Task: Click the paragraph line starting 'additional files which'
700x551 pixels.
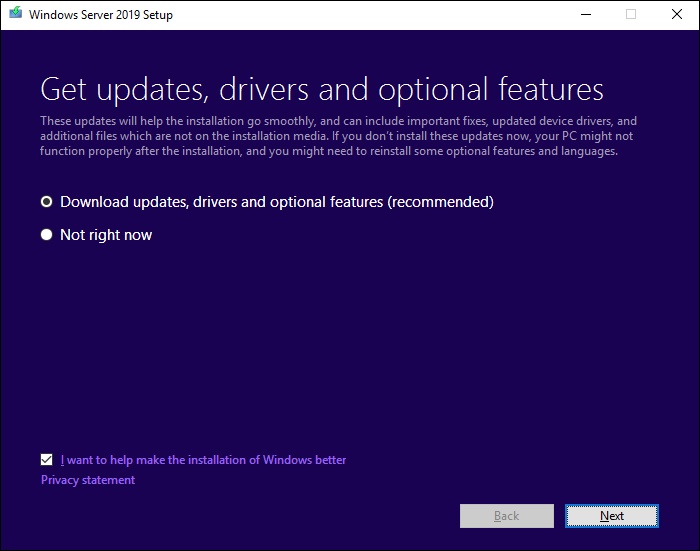Action: coord(336,136)
